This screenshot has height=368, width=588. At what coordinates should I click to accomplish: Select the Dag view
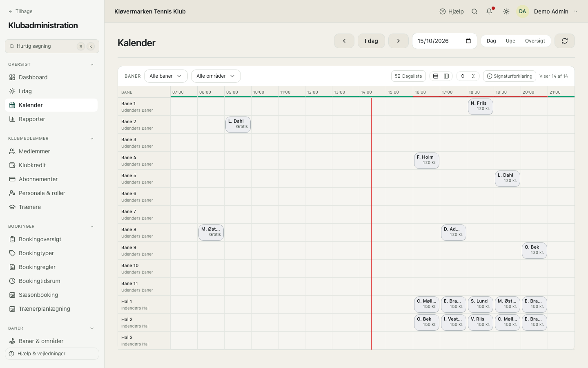(x=491, y=41)
